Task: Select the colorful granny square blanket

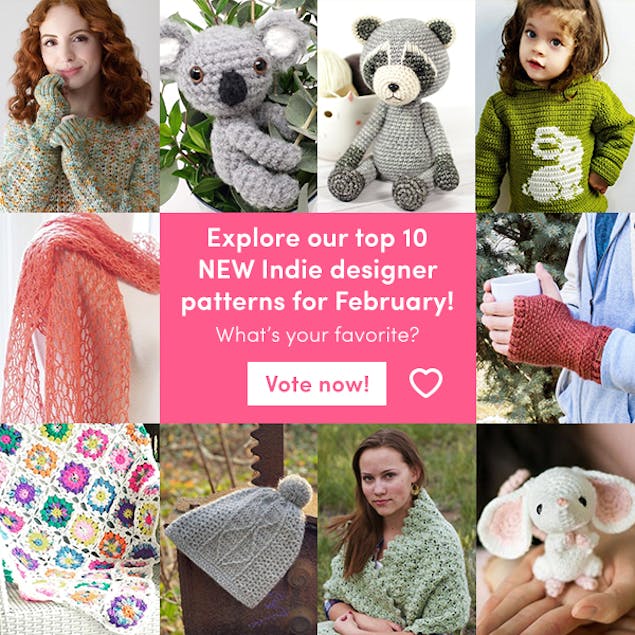Action: (x=80, y=529)
